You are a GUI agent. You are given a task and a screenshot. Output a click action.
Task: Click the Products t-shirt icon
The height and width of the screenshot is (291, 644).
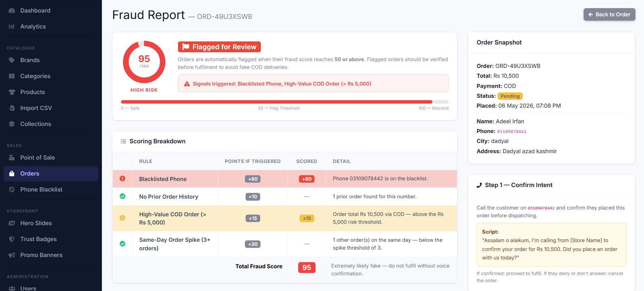pyautogui.click(x=12, y=92)
